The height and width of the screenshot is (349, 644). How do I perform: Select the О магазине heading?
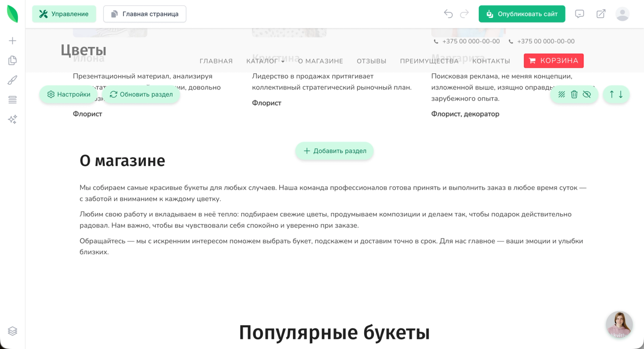(x=122, y=161)
